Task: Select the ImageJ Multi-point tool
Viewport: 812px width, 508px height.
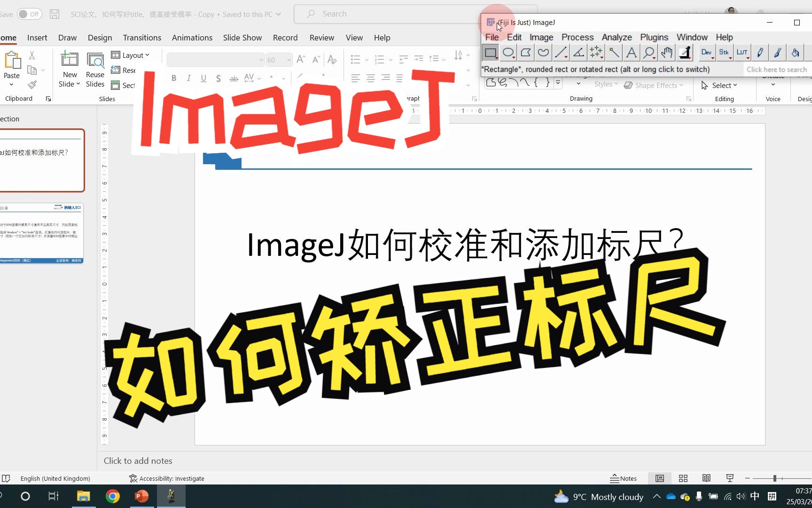Action: (596, 53)
